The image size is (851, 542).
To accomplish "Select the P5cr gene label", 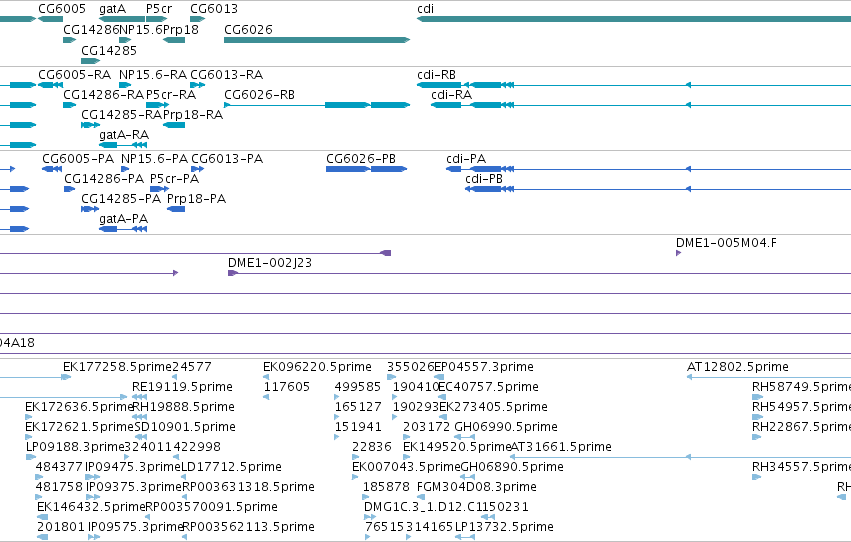I will [x=158, y=9].
